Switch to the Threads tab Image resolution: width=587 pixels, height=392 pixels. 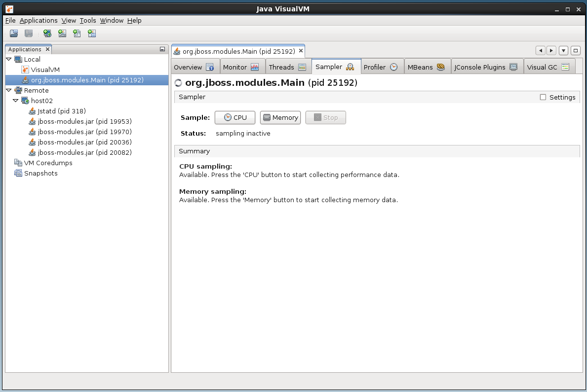[x=287, y=67]
